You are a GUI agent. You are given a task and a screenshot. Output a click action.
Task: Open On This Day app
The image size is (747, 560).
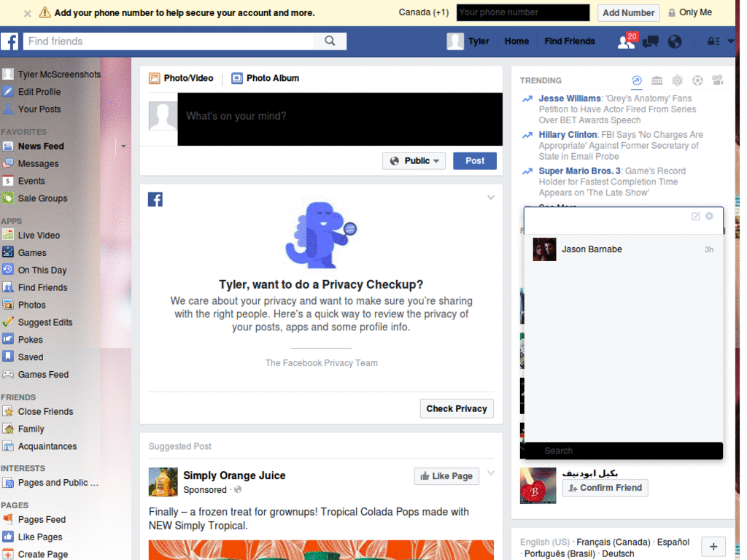[34, 271]
